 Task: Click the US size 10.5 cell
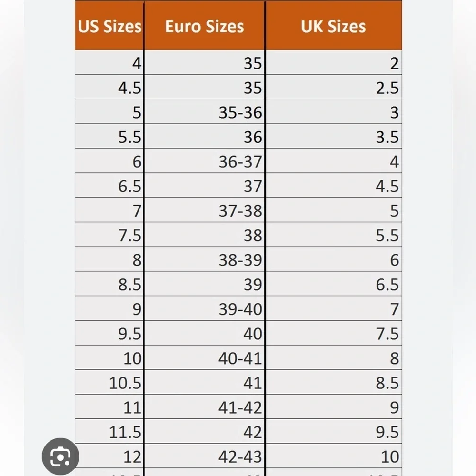click(109, 382)
